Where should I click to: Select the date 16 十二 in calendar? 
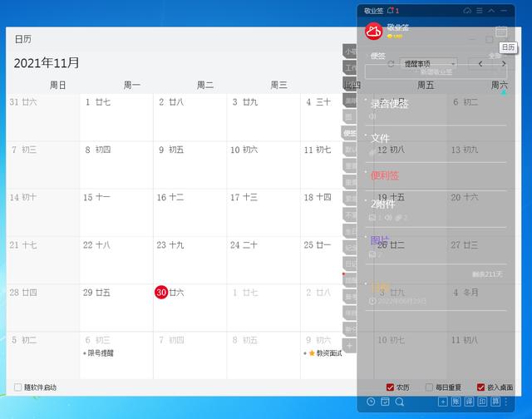coord(170,197)
